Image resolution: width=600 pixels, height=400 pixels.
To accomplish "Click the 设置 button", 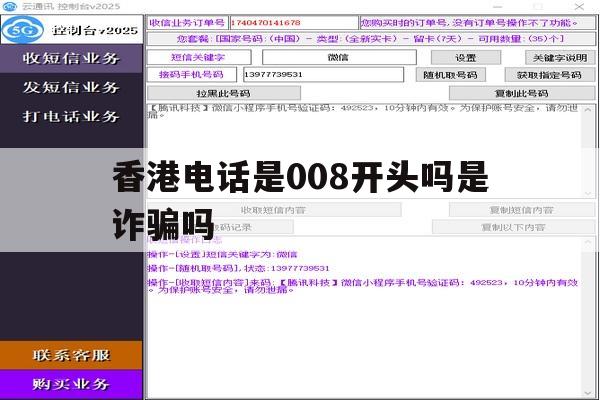I will pos(466,58).
